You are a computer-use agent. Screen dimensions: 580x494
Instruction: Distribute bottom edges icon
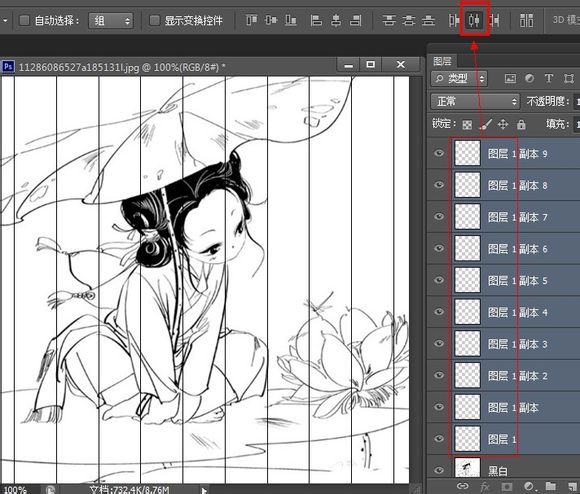coord(428,20)
